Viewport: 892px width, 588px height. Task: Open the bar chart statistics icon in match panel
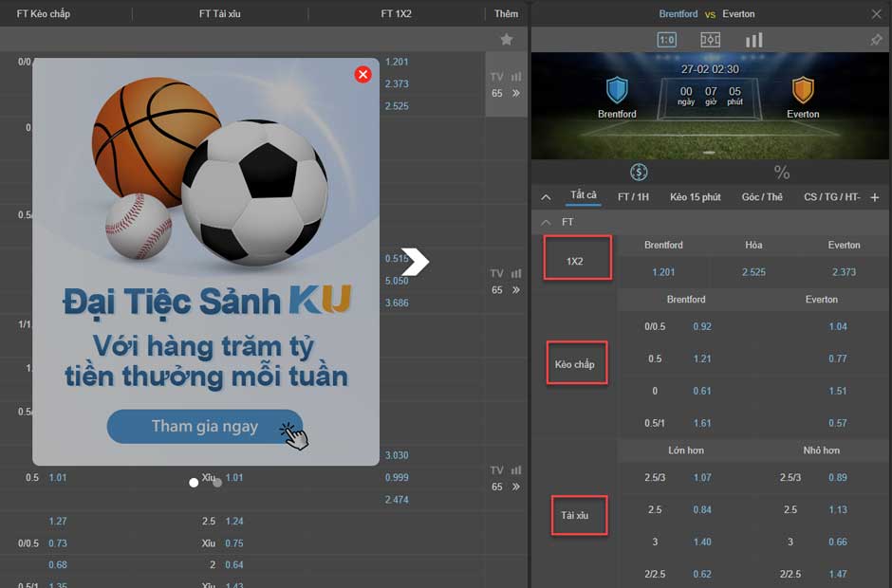[x=753, y=40]
